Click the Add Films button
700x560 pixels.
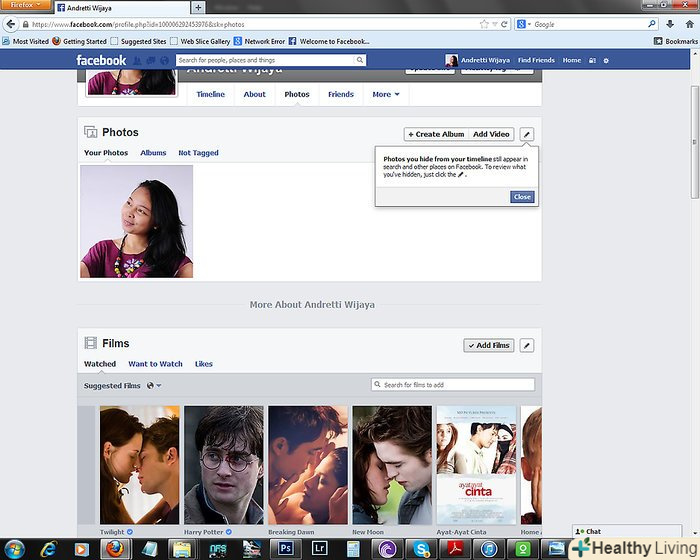[489, 345]
